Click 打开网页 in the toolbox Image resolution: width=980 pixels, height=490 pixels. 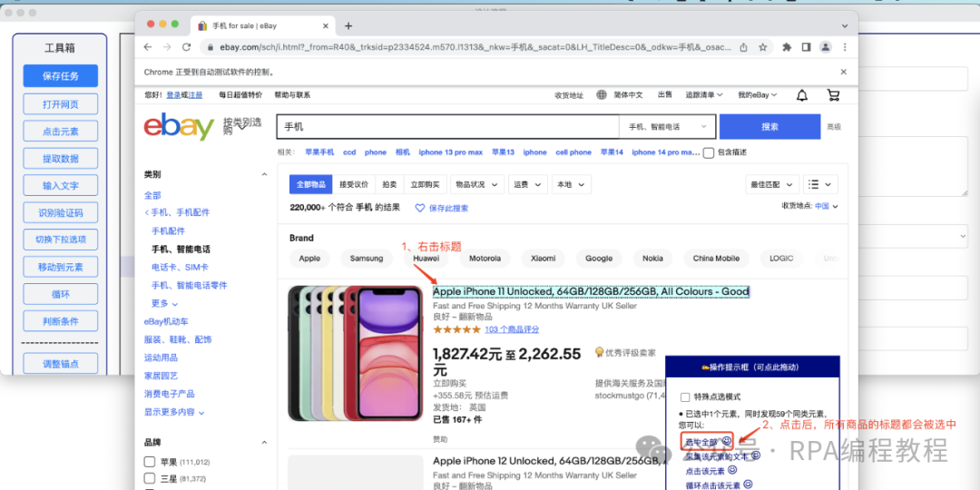pyautogui.click(x=61, y=103)
